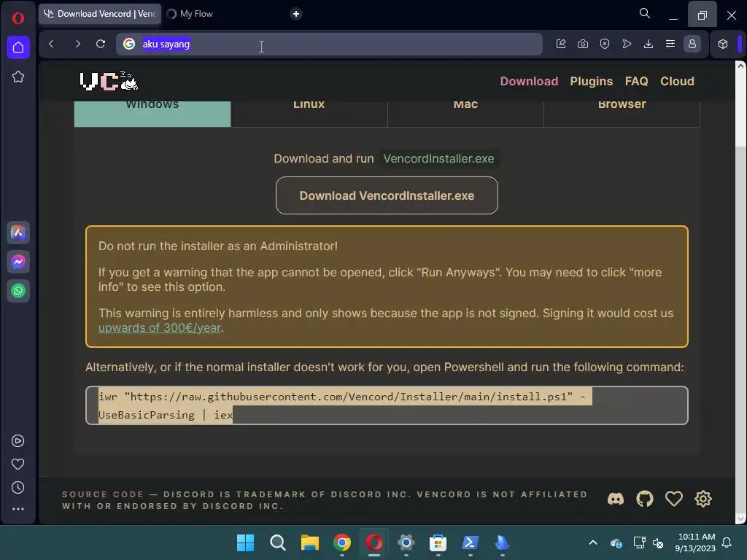The width and height of the screenshot is (747, 560).
Task: Open Messenger in the sidebar
Action: coord(18,262)
